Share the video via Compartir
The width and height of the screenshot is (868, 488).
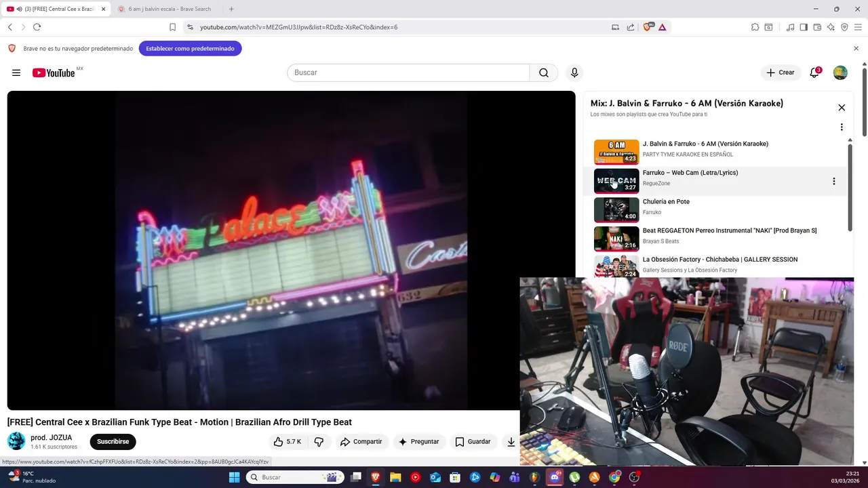pyautogui.click(x=361, y=441)
